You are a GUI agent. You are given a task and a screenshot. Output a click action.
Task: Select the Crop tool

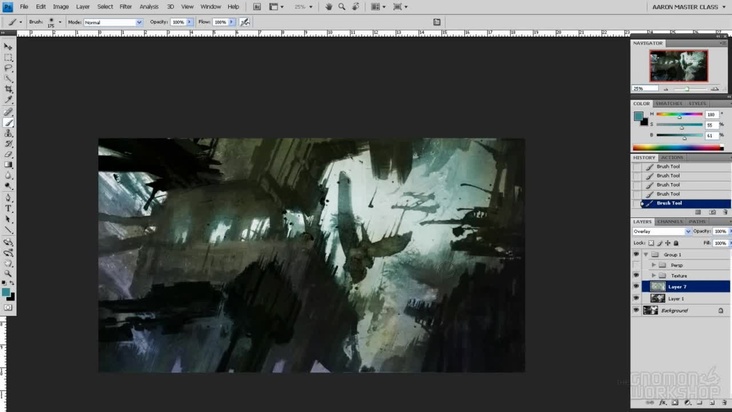(8, 89)
